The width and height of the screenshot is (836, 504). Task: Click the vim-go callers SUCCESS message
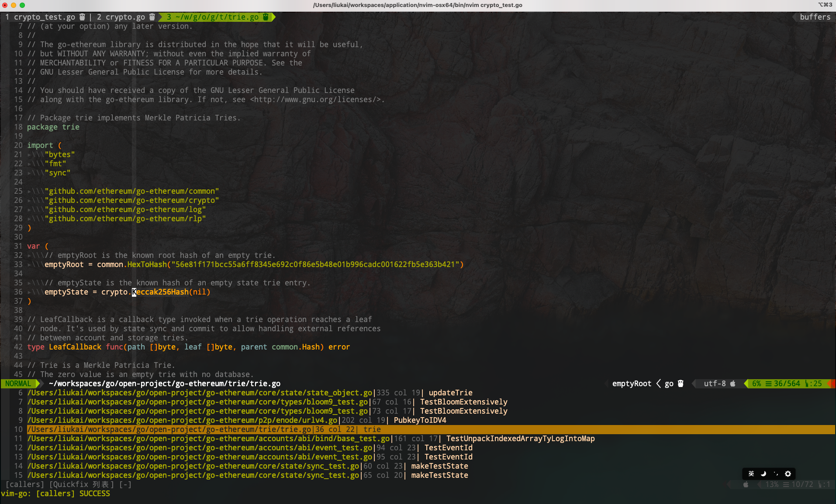(55, 494)
